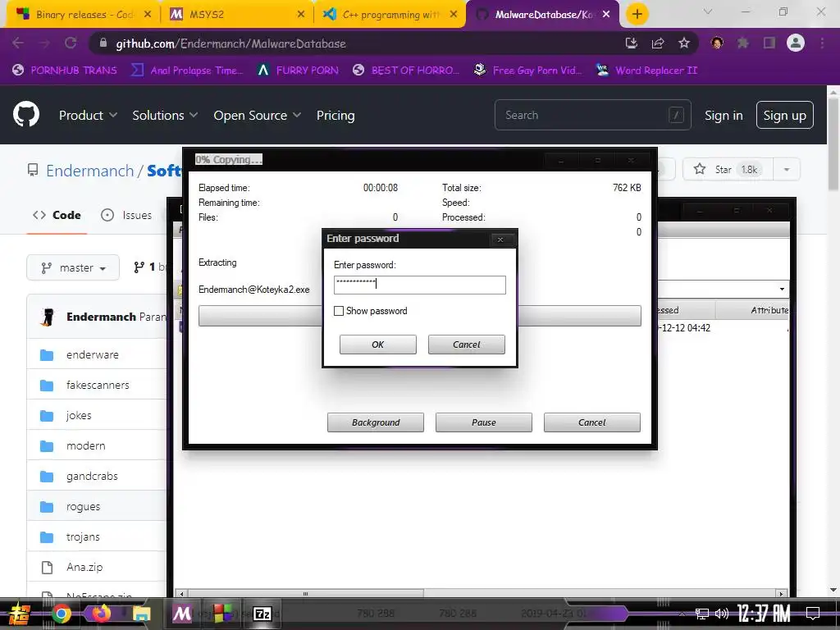Image resolution: width=840 pixels, height=630 pixels.
Task: Open the browser three-dot menu
Action: [822, 43]
